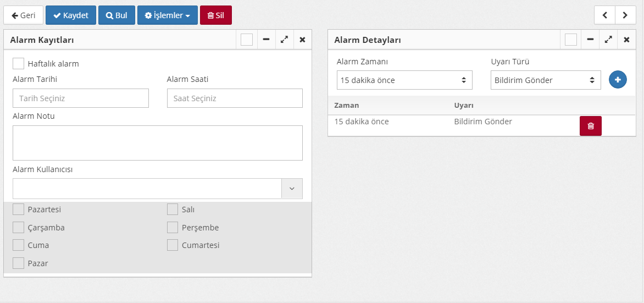Go to the previous record arrow
Screen dimensions: 644x303
point(604,15)
